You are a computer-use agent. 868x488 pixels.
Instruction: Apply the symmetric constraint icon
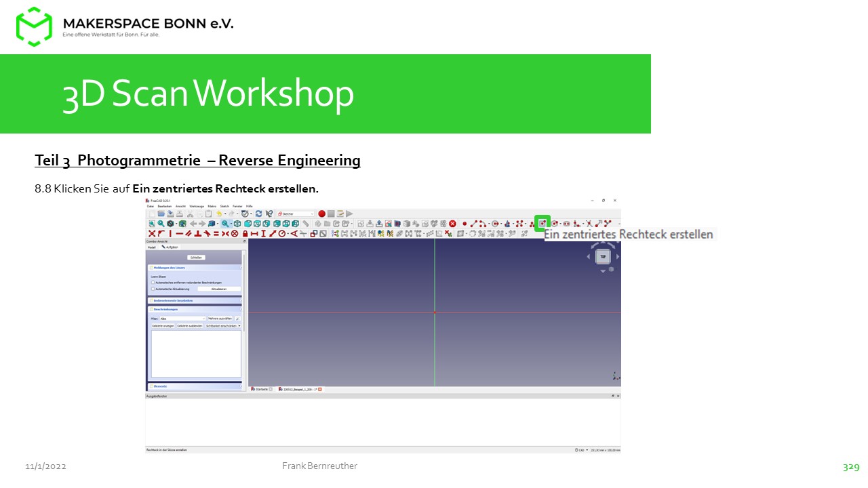(225, 234)
